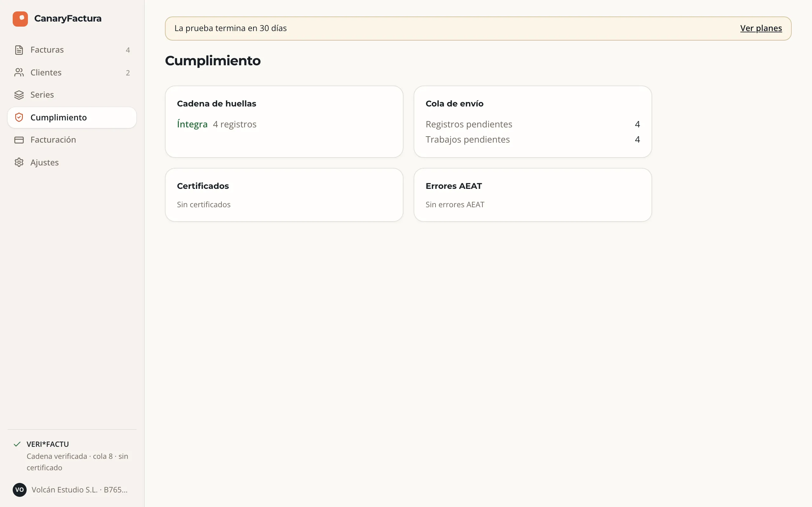Open the Facturas menu item

pos(72,50)
